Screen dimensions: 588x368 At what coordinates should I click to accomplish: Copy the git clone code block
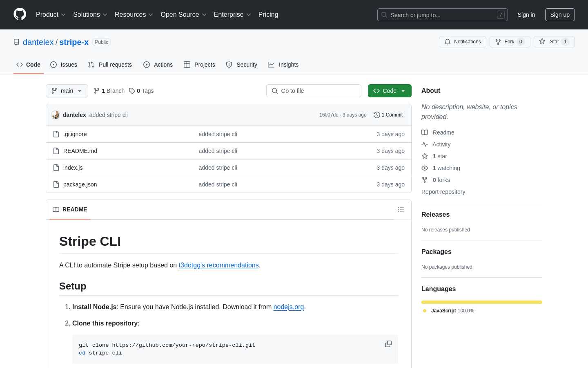click(388, 344)
